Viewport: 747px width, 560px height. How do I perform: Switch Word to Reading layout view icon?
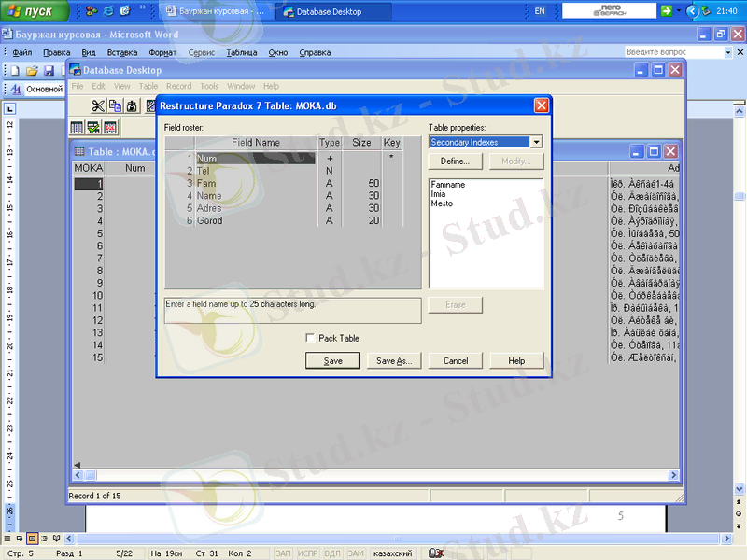57,539
